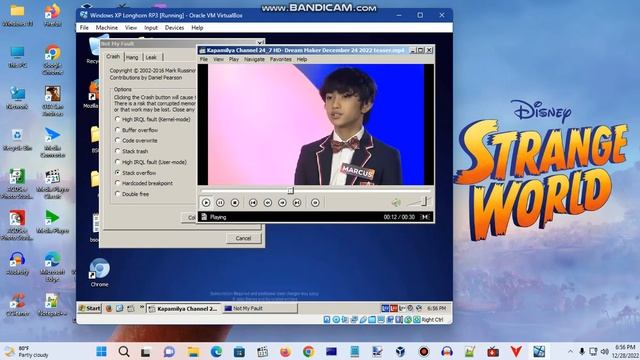Click the Firefox quick launch icon in the VM taskbar
This screenshot has width=640, height=360.
coord(109,309)
